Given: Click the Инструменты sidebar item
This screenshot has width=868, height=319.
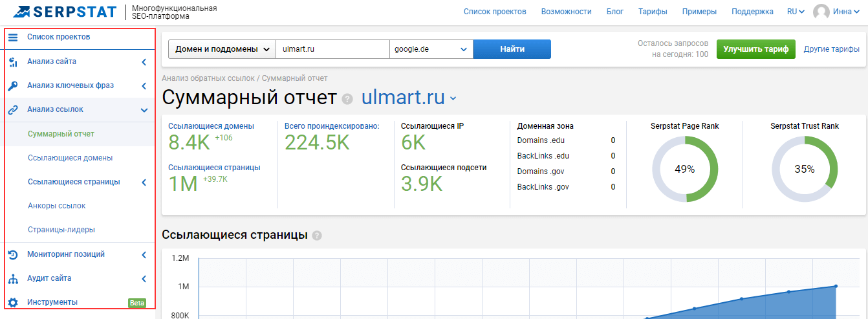Looking at the screenshot, I should (52, 303).
